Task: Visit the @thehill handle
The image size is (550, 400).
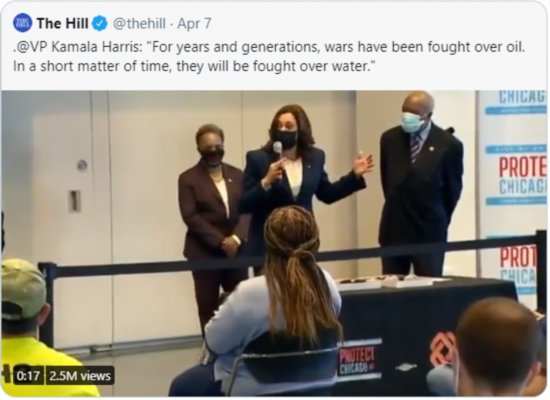Action: [x=139, y=24]
